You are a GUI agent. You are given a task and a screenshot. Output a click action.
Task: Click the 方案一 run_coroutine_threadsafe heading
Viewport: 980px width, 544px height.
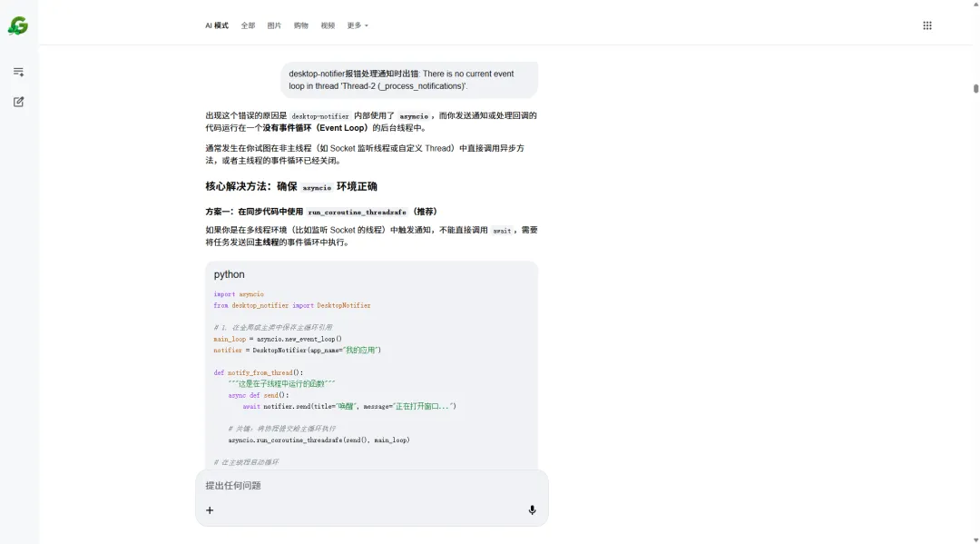[322, 212]
